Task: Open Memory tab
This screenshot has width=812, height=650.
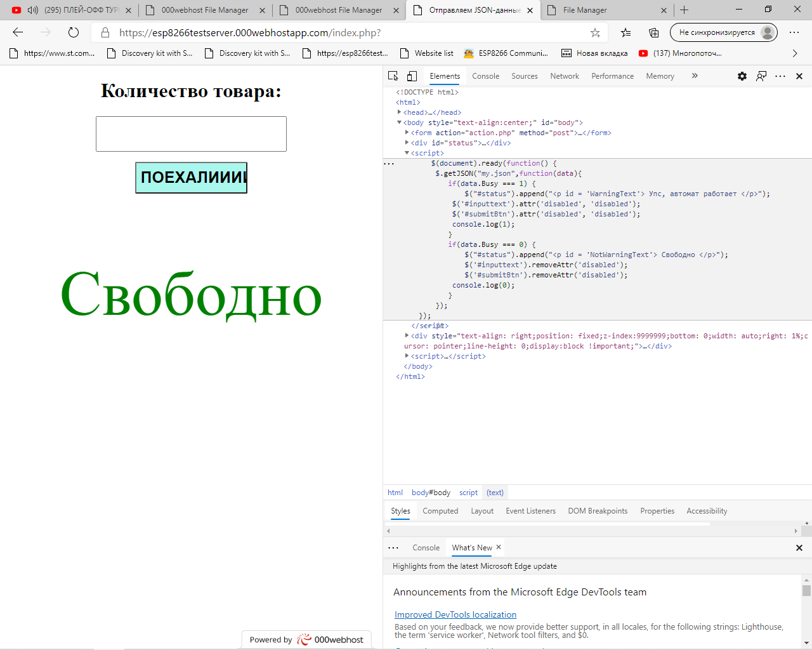Action: tap(660, 76)
